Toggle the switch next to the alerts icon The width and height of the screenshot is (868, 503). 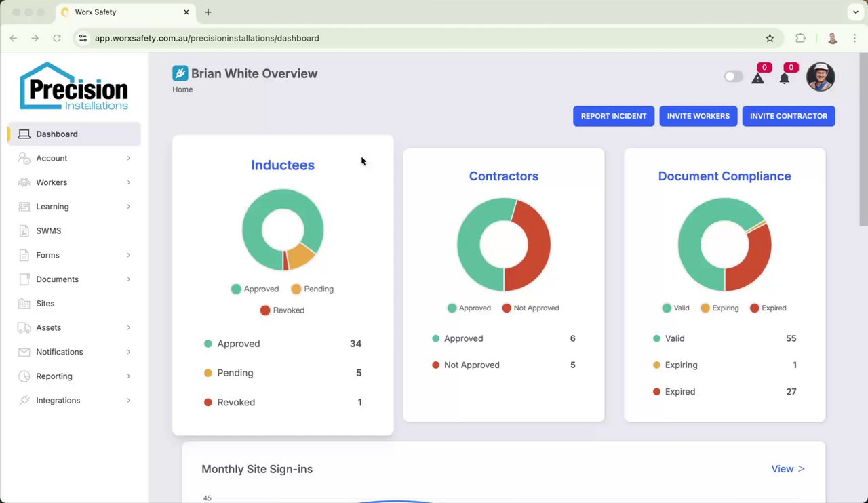click(733, 77)
